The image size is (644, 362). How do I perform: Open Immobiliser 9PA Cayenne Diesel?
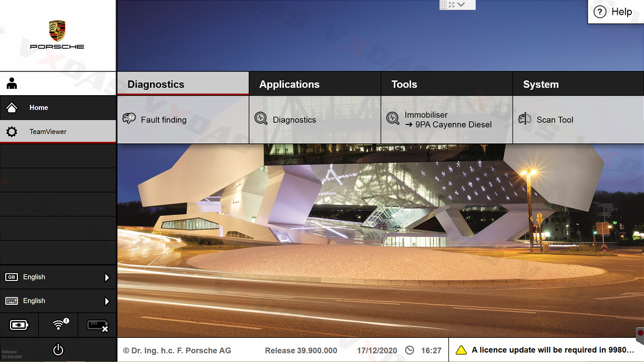tap(447, 120)
